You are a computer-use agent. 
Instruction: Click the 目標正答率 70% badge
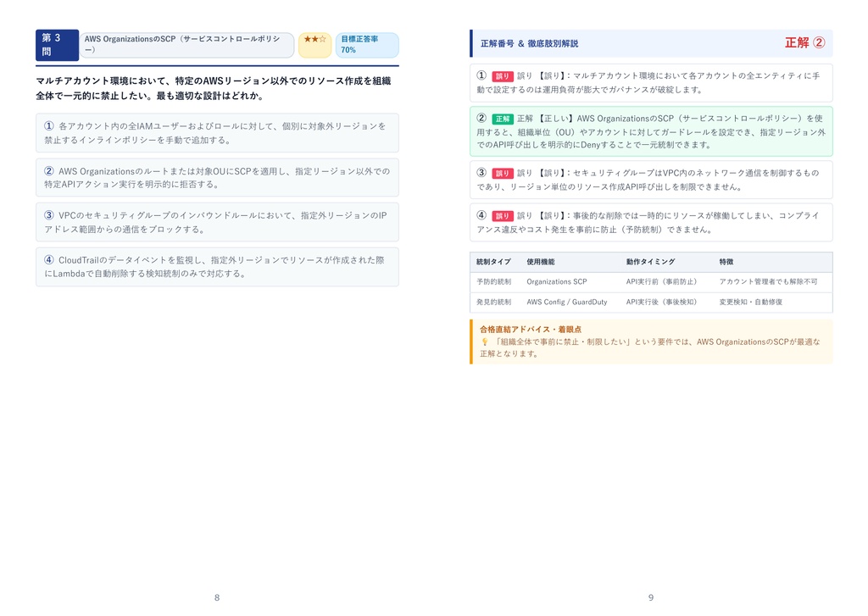coord(367,45)
